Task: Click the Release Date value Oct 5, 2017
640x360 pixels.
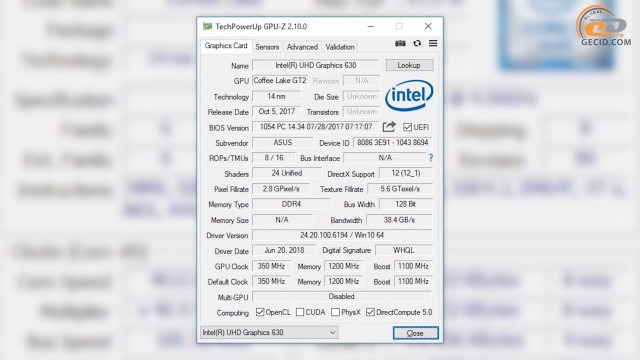Action: click(276, 111)
